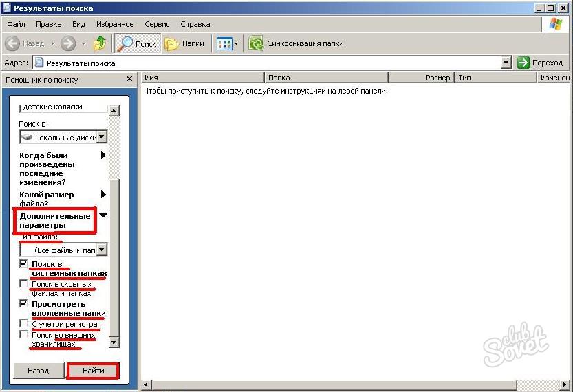Open the Избранное menu
The width and height of the screenshot is (573, 392).
[113, 24]
